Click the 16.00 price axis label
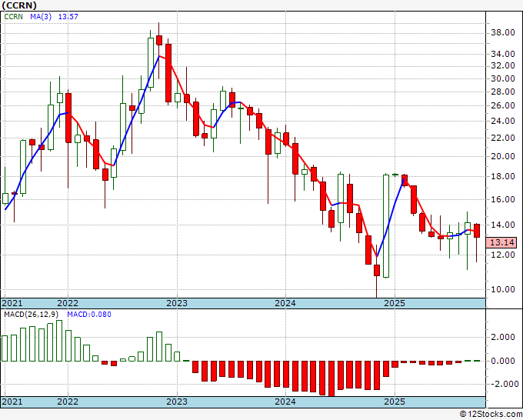This screenshot has height=420, width=523. click(503, 199)
